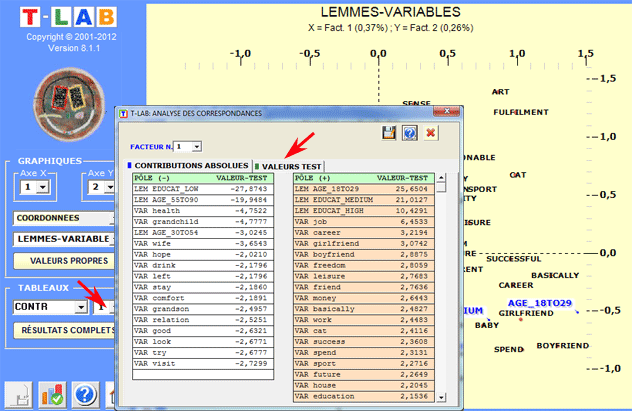632x411 pixels.
Task: Select the VAR boyfriend row
Action: [x=364, y=254]
